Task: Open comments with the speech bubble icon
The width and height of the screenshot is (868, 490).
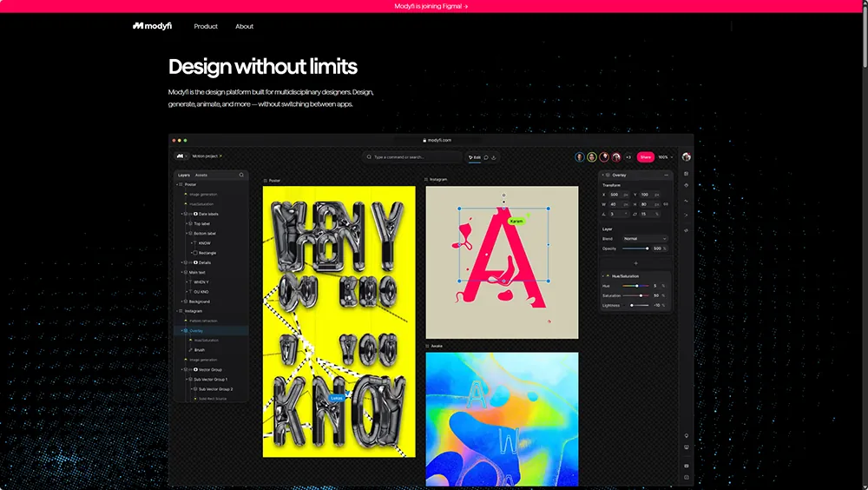Action: pos(486,157)
